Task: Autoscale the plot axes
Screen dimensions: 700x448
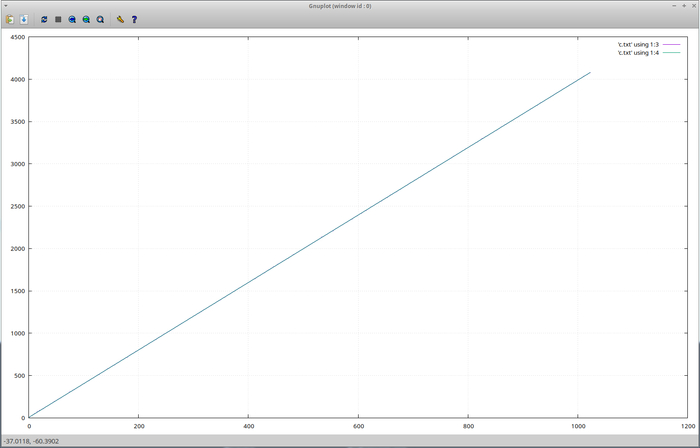Action: click(x=100, y=19)
